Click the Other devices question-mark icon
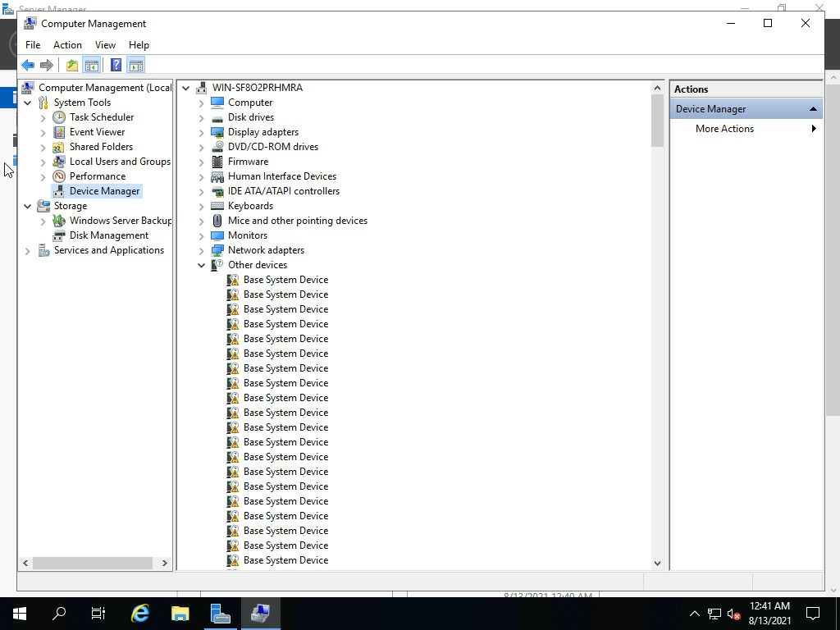Viewport: 840px width, 630px height. click(x=217, y=265)
